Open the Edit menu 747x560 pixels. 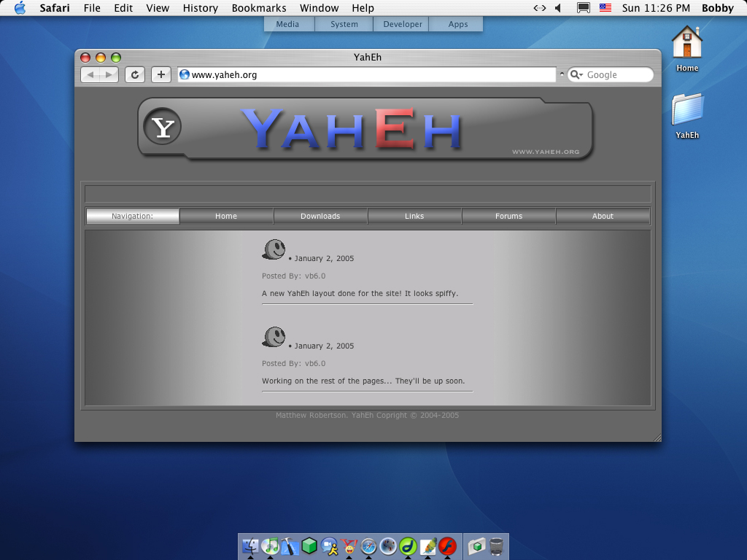[x=123, y=8]
